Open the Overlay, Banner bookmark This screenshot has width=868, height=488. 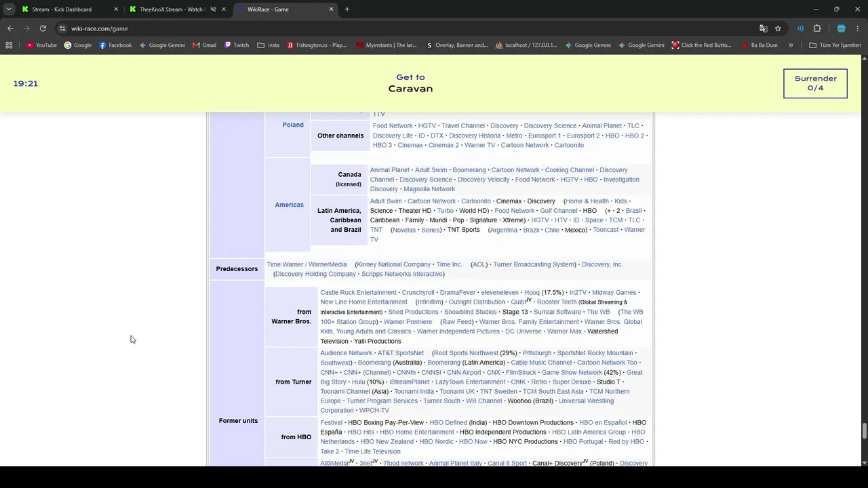(457, 45)
